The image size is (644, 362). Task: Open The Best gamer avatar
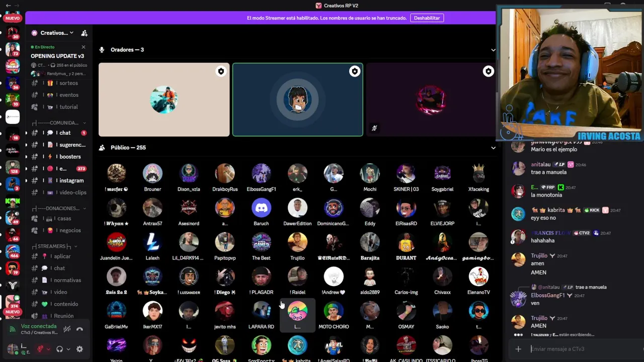click(261, 242)
